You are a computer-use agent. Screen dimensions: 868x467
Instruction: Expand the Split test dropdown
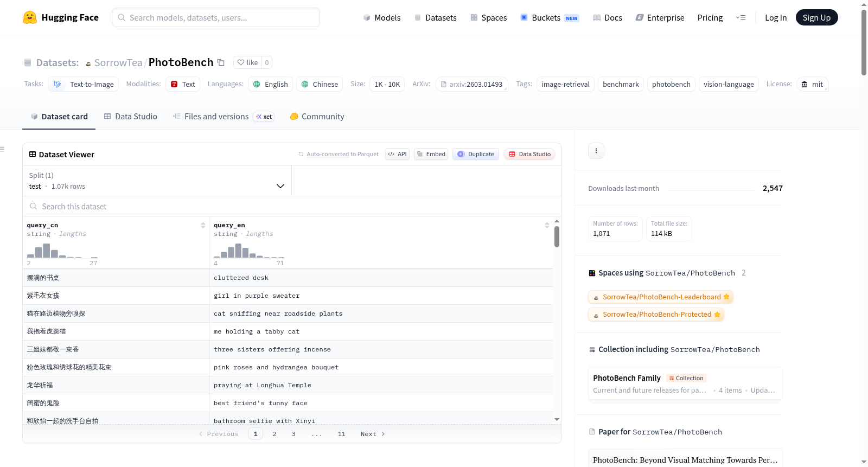(x=157, y=181)
